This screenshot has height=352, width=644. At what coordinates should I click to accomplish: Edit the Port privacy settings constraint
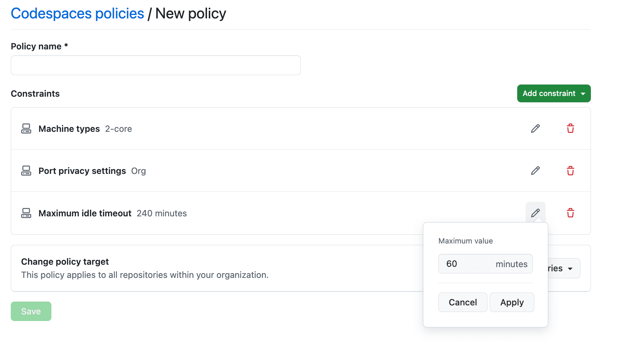click(535, 171)
